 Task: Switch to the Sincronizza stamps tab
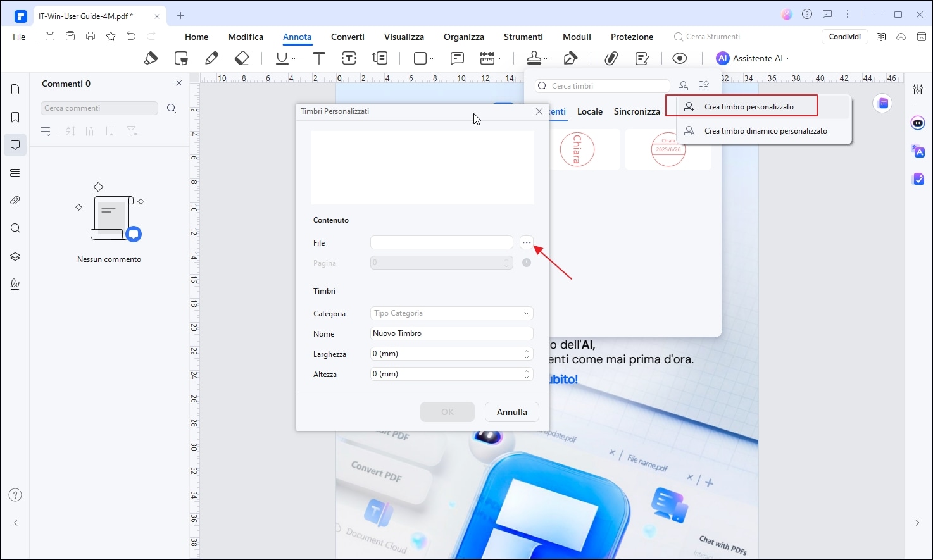[637, 111]
